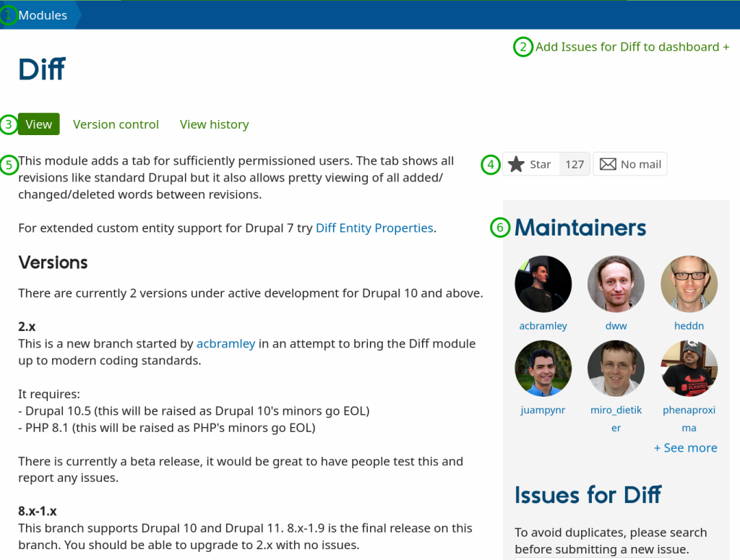740x560 pixels.
Task: Click dww's avatar photo
Action: click(x=616, y=284)
